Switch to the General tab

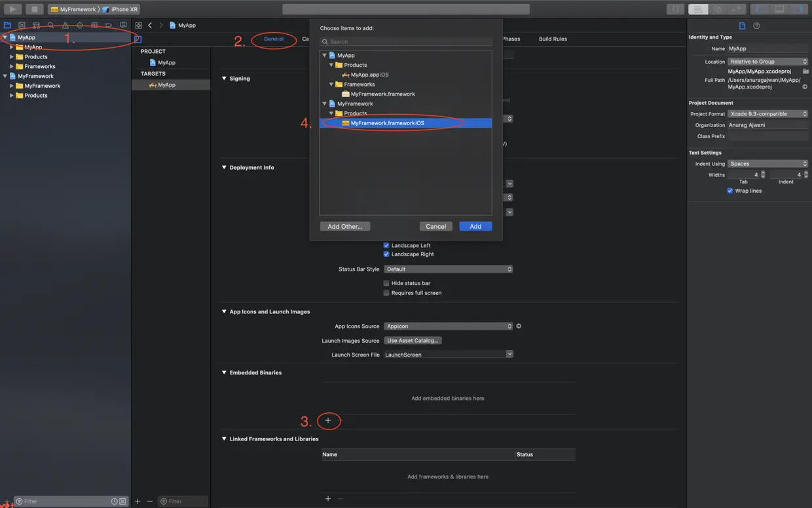coord(274,39)
